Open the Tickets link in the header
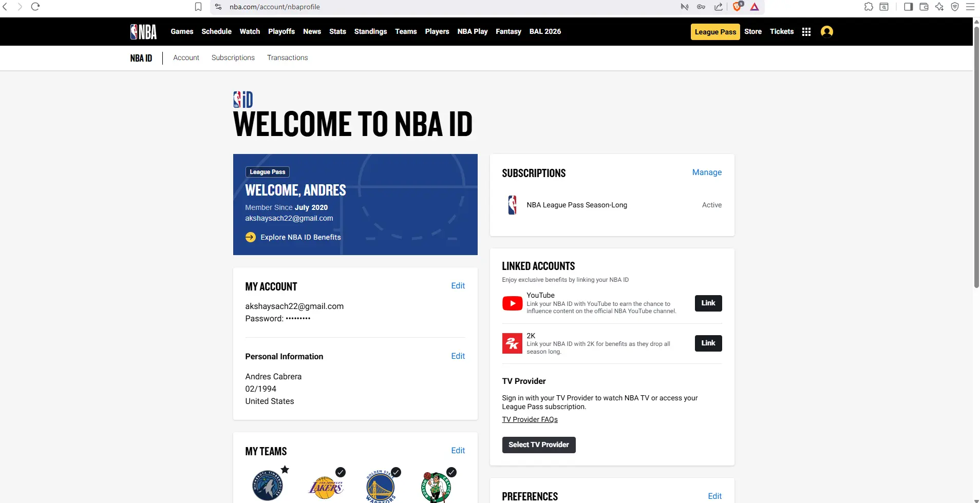Image resolution: width=980 pixels, height=503 pixels. coord(782,32)
